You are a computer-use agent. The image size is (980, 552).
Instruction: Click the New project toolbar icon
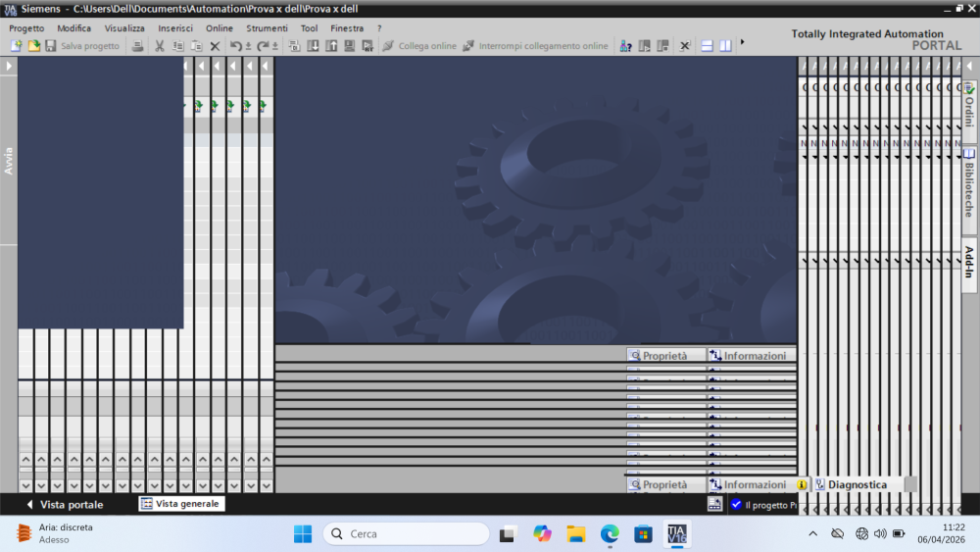click(x=17, y=46)
